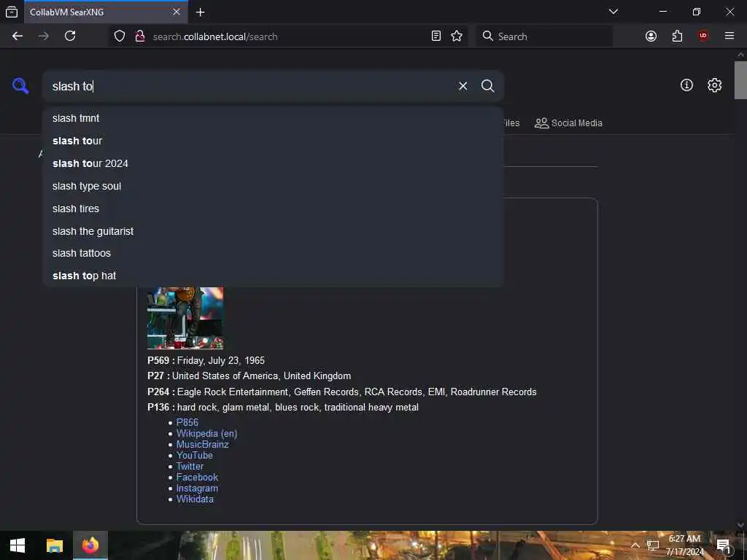Choose suggestion "slash the guitarist"
Image resolution: width=747 pixels, height=560 pixels.
[273, 231]
